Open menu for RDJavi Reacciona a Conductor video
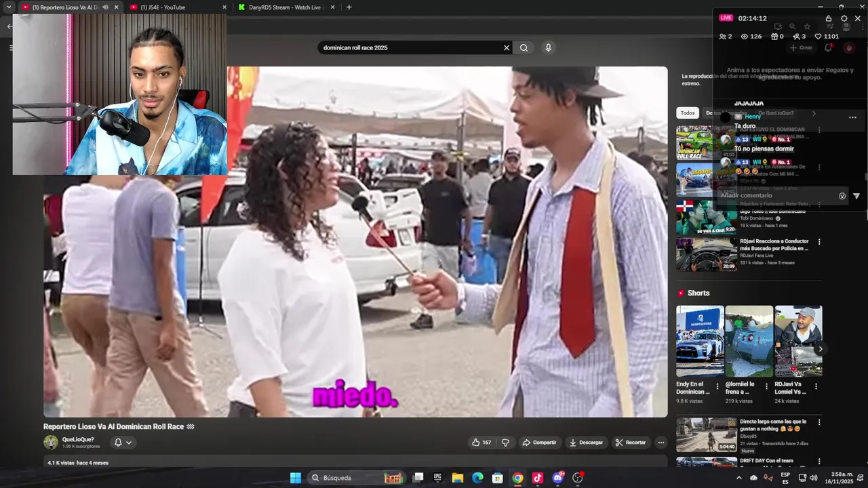The image size is (868, 488). click(x=819, y=242)
